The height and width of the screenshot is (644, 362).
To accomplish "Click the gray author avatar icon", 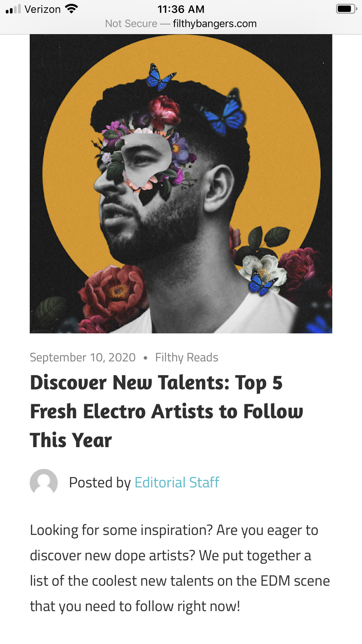I will click(x=44, y=482).
